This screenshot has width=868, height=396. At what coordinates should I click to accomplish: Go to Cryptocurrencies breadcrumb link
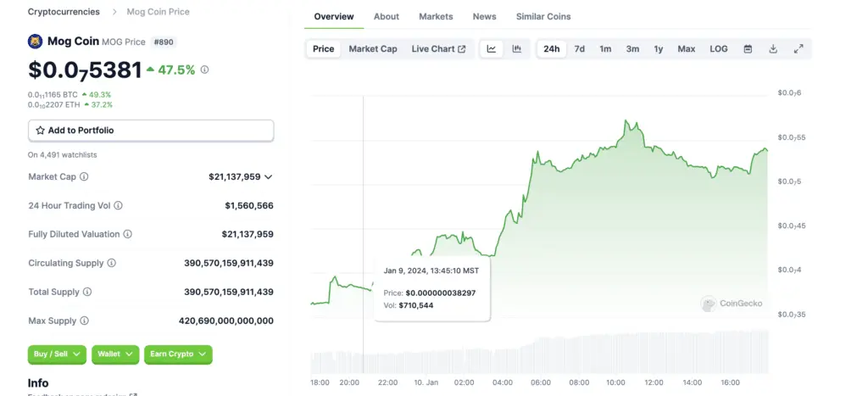tap(64, 12)
